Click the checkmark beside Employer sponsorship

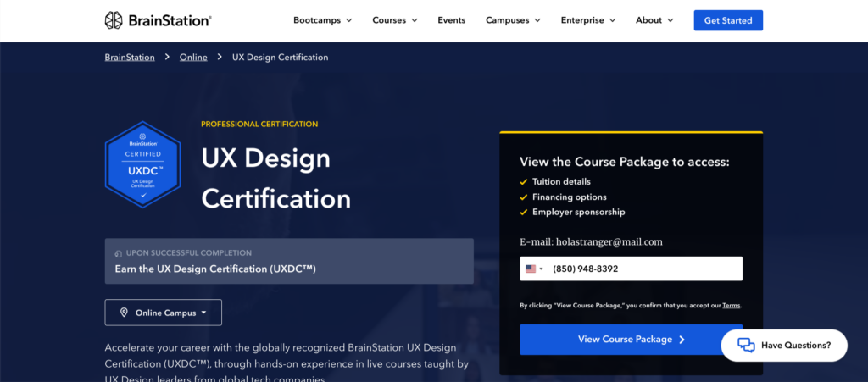coord(524,212)
